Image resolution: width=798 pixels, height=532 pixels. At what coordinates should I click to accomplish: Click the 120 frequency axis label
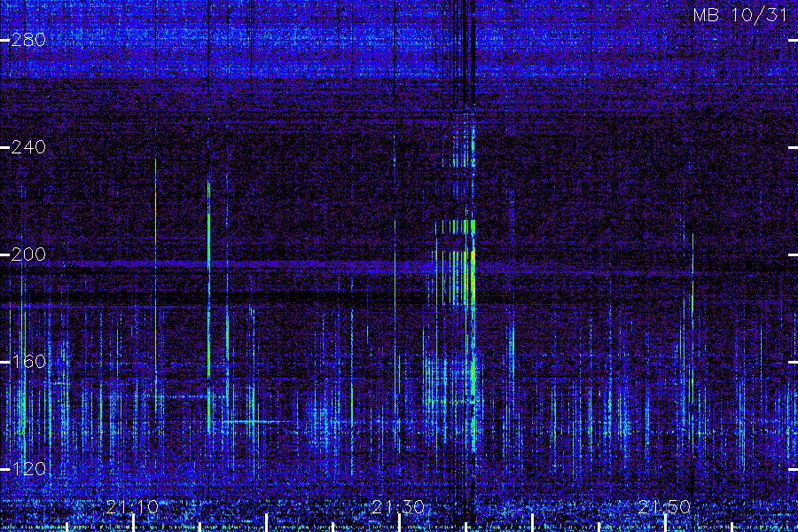pyautogui.click(x=28, y=469)
